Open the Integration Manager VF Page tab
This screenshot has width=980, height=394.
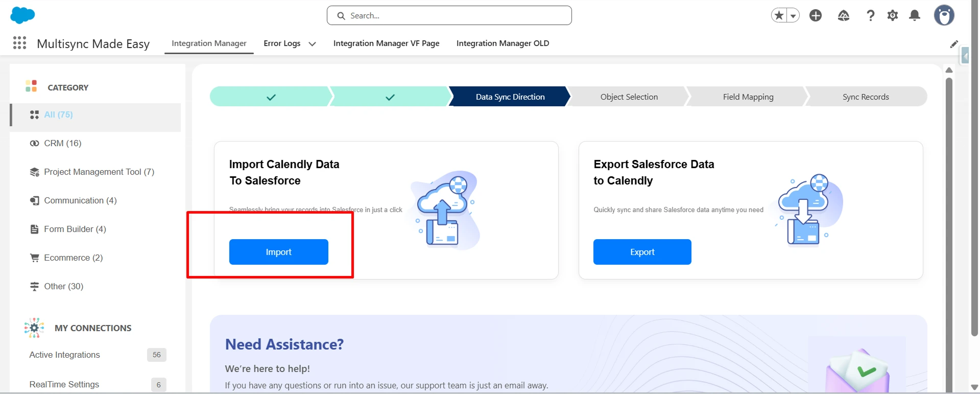(387, 43)
